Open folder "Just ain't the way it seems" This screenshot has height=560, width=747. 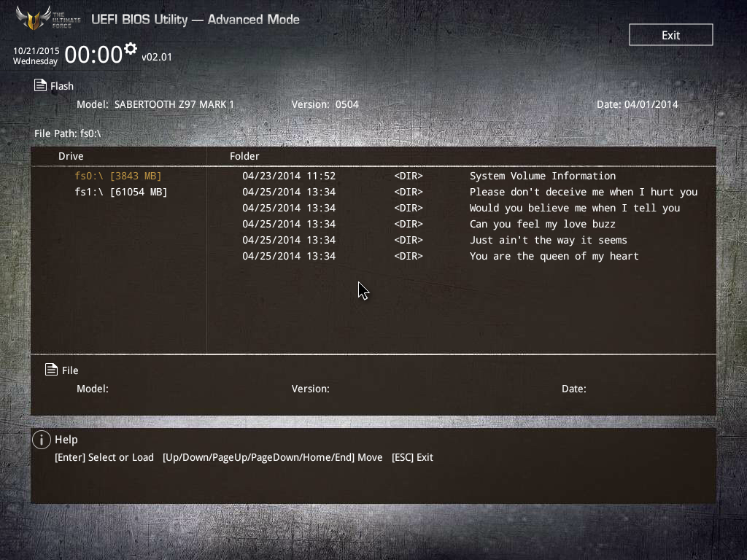pos(549,240)
